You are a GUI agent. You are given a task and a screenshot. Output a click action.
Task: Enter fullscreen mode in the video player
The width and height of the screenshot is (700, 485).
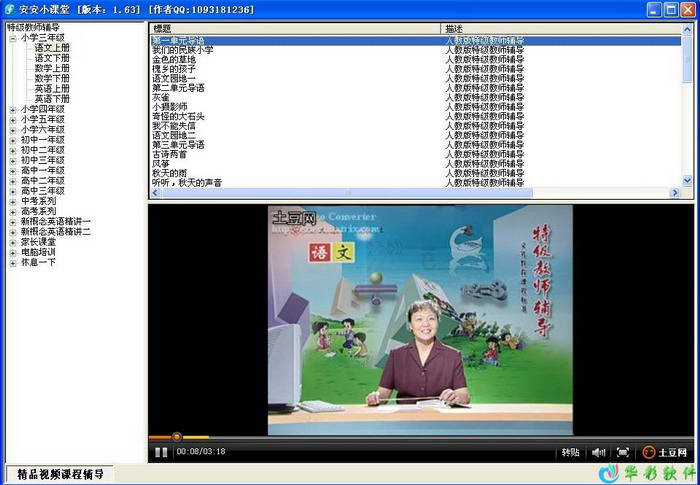click(x=623, y=452)
